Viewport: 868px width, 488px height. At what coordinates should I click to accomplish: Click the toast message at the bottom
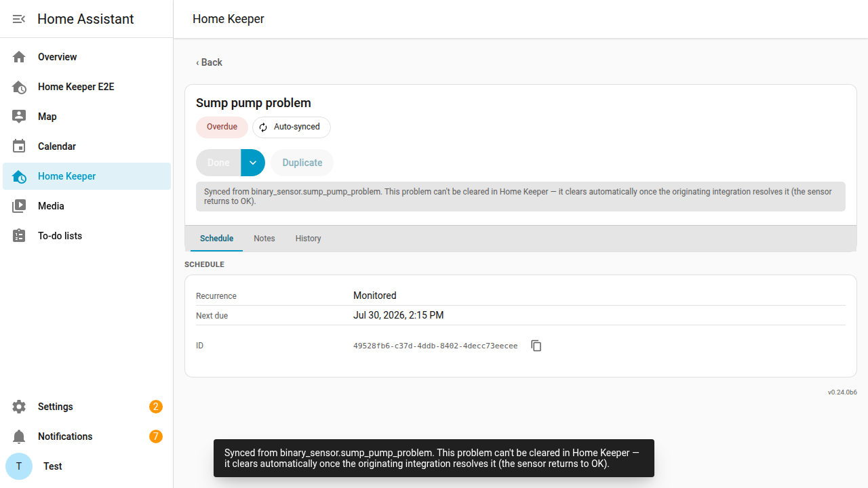[x=434, y=458]
